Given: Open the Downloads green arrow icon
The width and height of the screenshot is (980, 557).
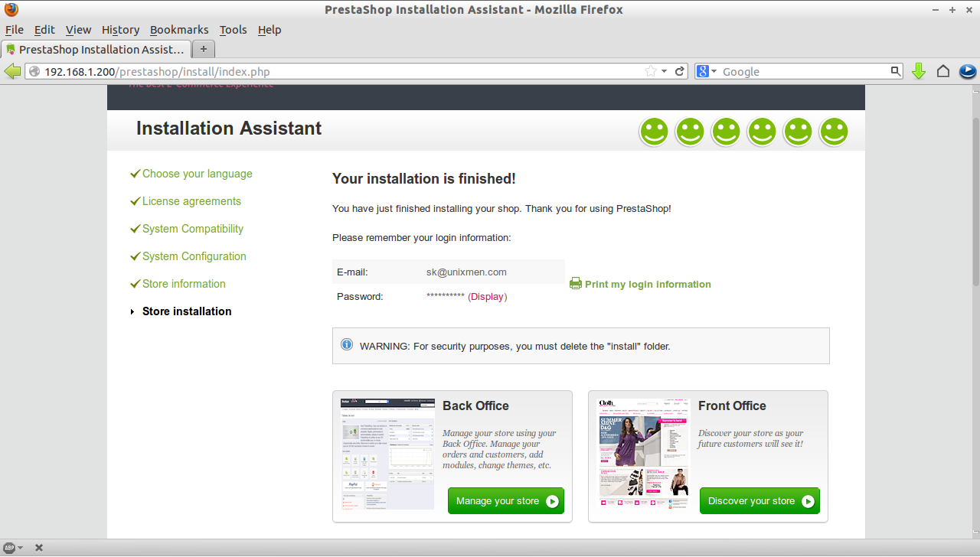Looking at the screenshot, I should tap(919, 71).
